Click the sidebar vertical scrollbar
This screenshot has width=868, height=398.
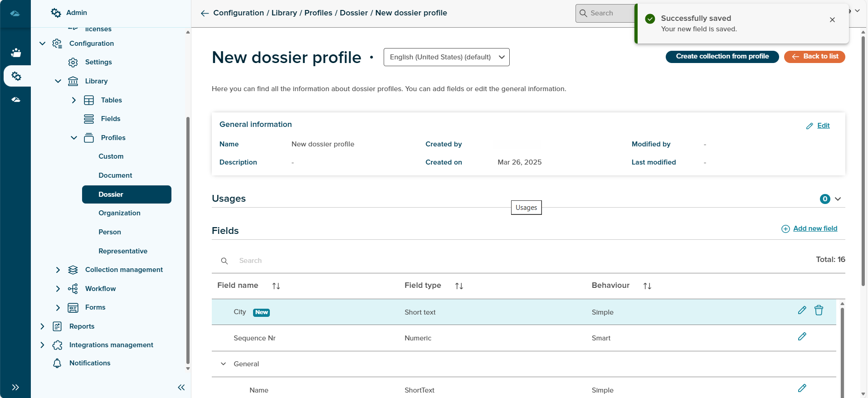tap(188, 240)
